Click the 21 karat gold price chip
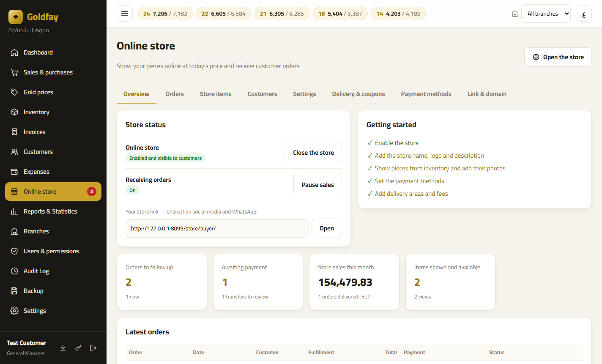The height and width of the screenshot is (364, 602). [x=282, y=14]
